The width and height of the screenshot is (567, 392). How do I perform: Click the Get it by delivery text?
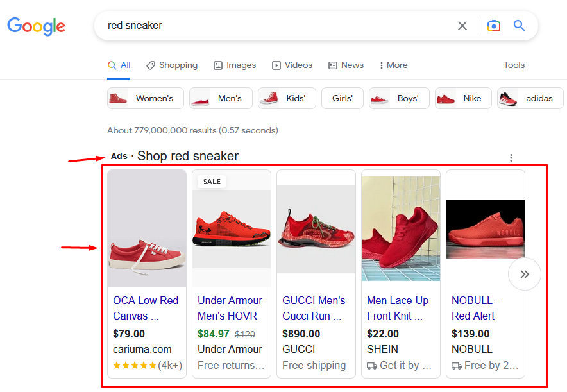[x=399, y=366]
